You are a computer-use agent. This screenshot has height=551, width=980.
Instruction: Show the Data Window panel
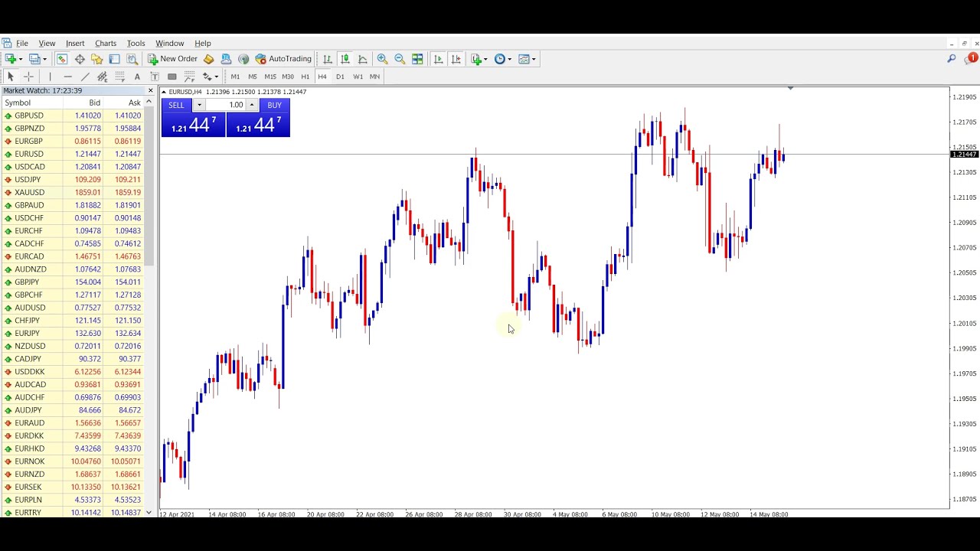pos(80,59)
